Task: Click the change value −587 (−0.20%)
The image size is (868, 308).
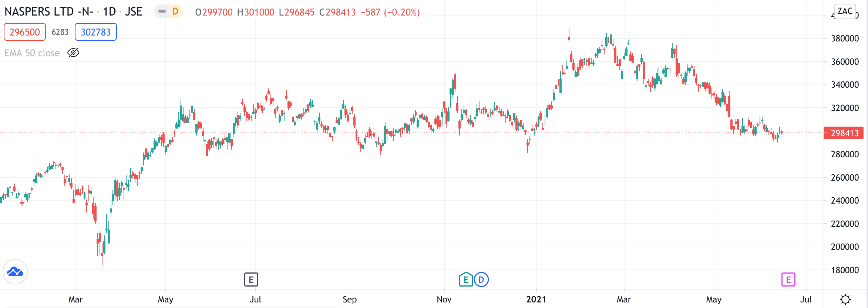Action: 390,12
